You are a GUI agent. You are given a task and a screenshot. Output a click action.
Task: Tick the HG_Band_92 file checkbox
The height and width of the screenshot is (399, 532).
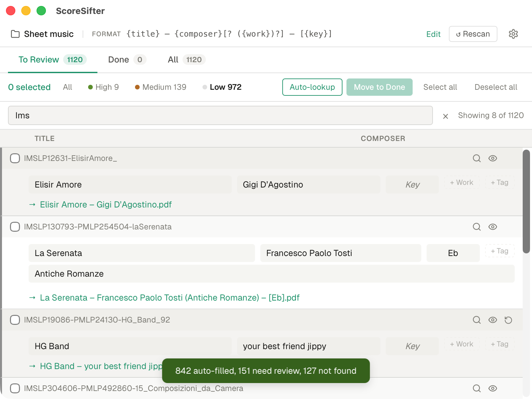[x=15, y=320]
